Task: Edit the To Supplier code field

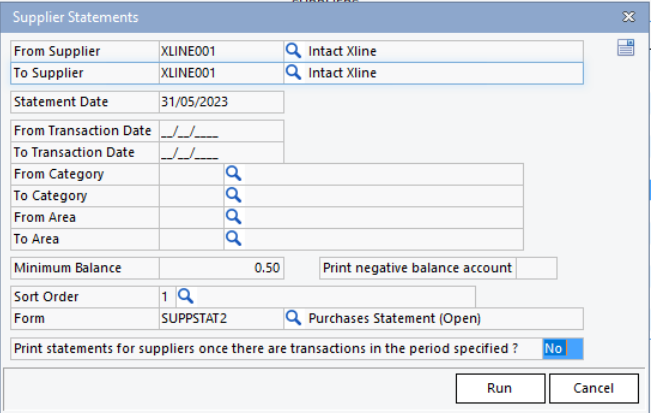Action: [221, 73]
